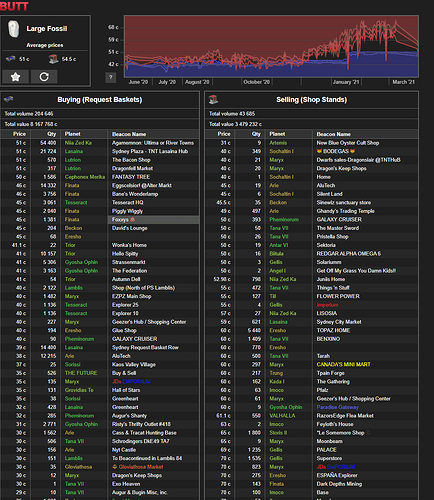Click the shop stand icon beside Selling header
This screenshot has width=434, height=500.
[x=213, y=99]
